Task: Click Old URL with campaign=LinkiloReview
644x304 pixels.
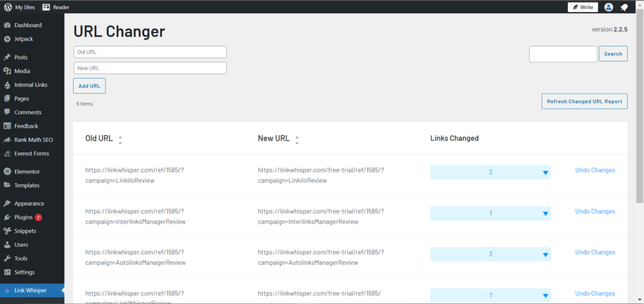Action: pyautogui.click(x=135, y=175)
